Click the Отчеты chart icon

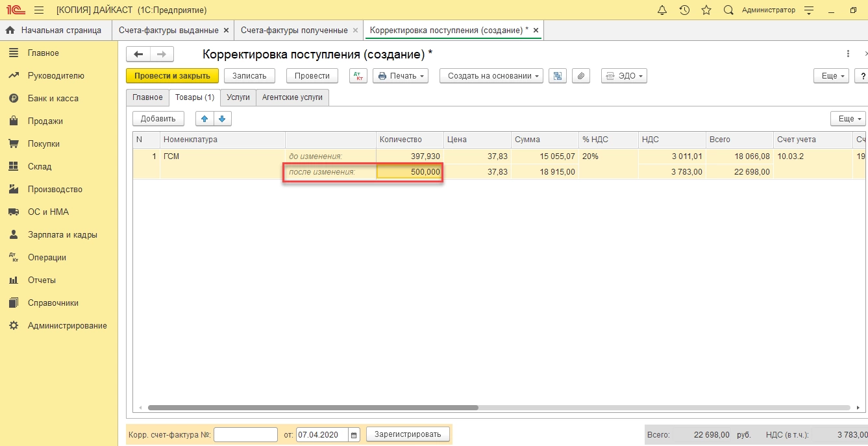[14, 280]
